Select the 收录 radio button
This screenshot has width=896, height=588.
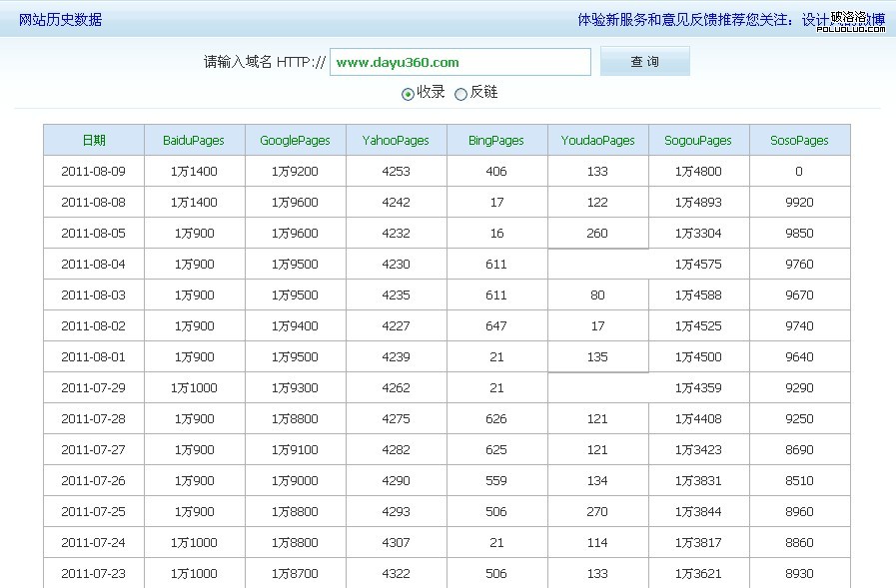pyautogui.click(x=409, y=92)
